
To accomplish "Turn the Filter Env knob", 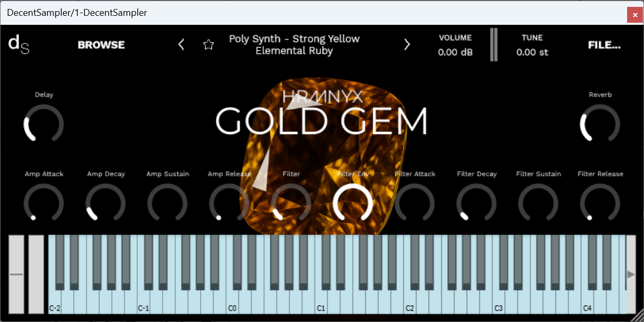I will (x=353, y=204).
